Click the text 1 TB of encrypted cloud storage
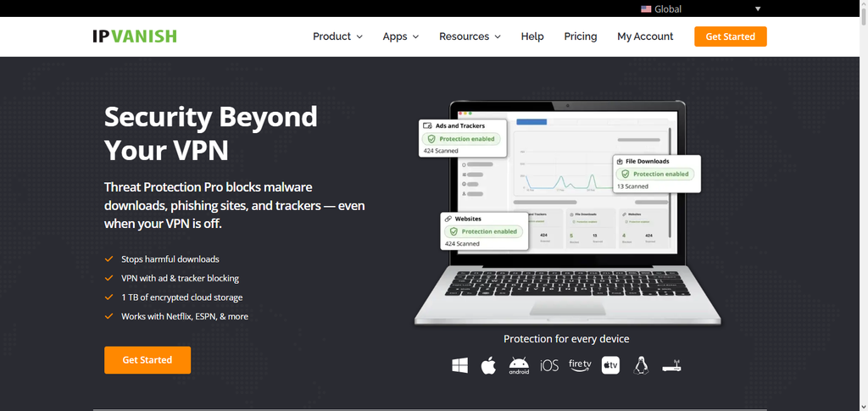Image resolution: width=868 pixels, height=411 pixels. [x=181, y=297]
